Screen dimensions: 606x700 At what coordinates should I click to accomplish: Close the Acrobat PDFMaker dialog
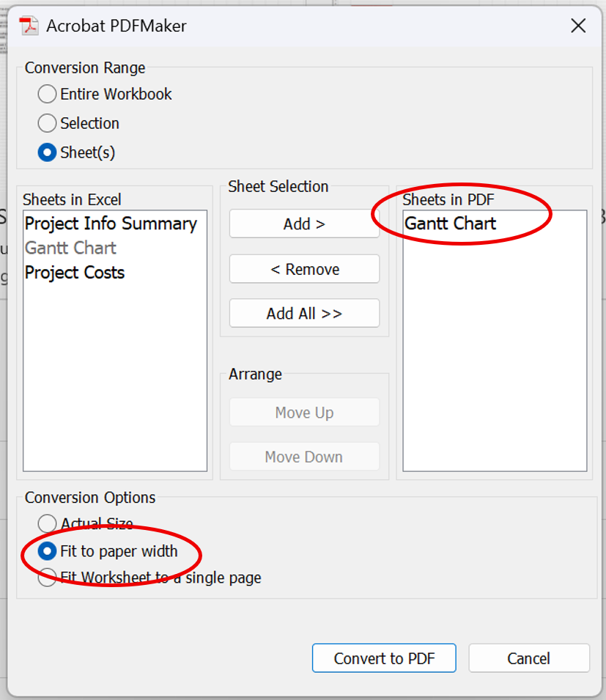pos(578,26)
